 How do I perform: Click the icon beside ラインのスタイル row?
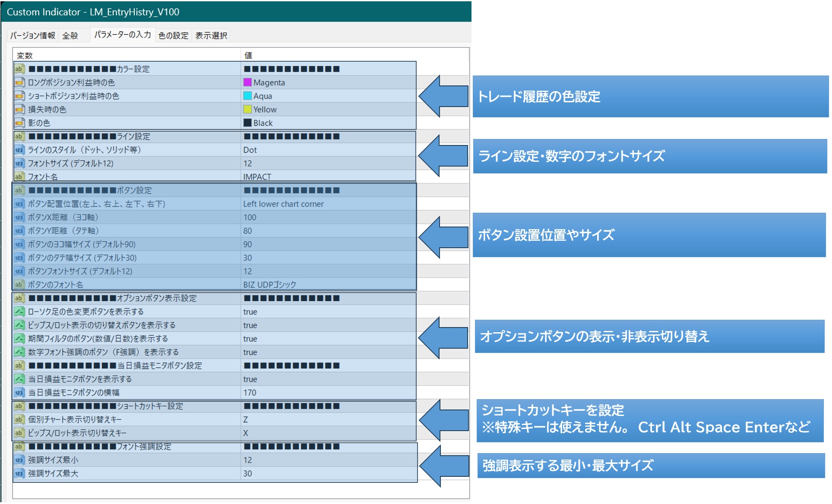[19, 150]
